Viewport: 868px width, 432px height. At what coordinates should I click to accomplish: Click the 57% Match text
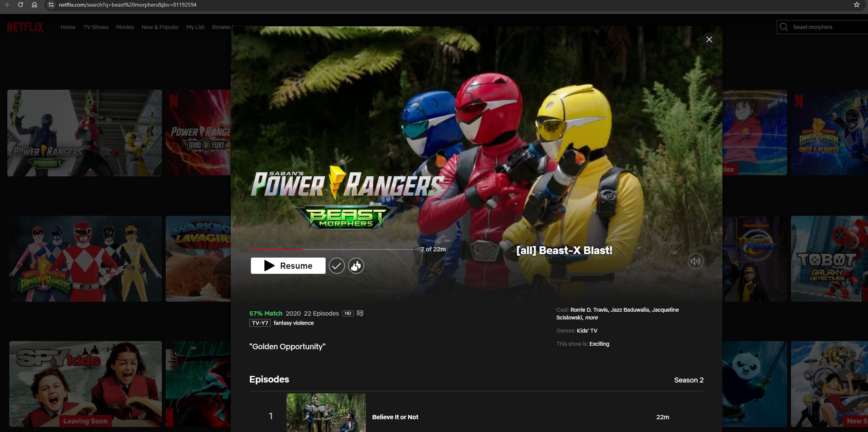pyautogui.click(x=266, y=313)
